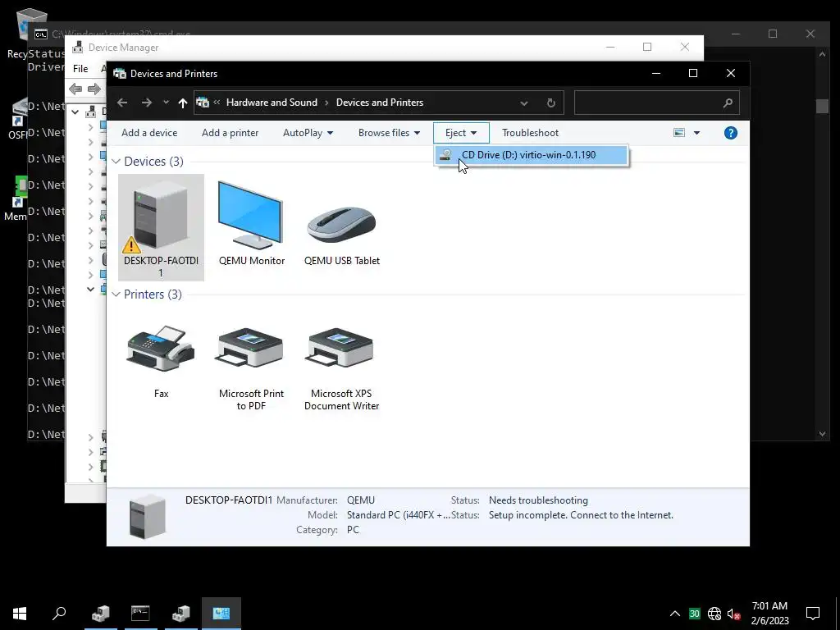Click the refresh button in address bar
This screenshot has width=840, height=630.
(x=550, y=103)
